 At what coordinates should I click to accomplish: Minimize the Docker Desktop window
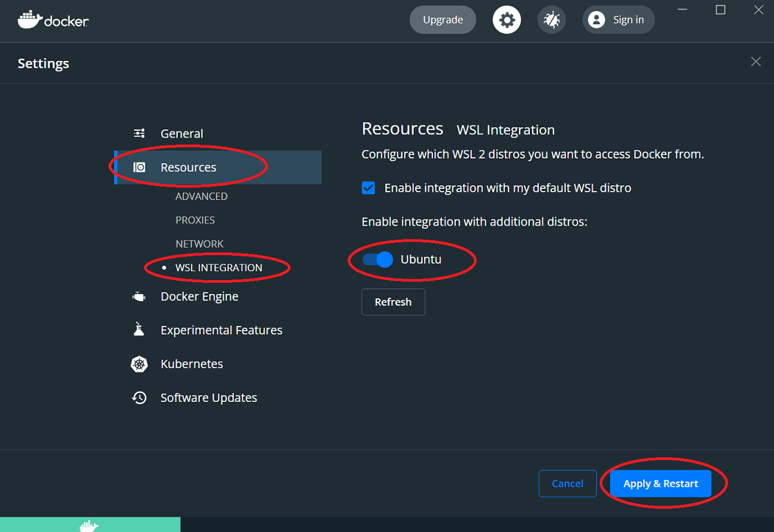[x=682, y=10]
